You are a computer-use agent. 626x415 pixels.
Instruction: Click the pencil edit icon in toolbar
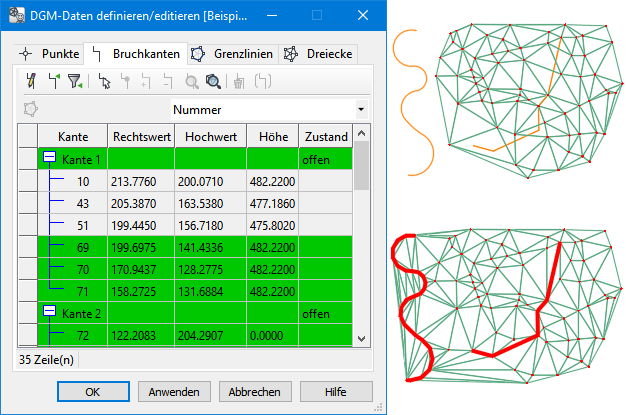click(31, 82)
